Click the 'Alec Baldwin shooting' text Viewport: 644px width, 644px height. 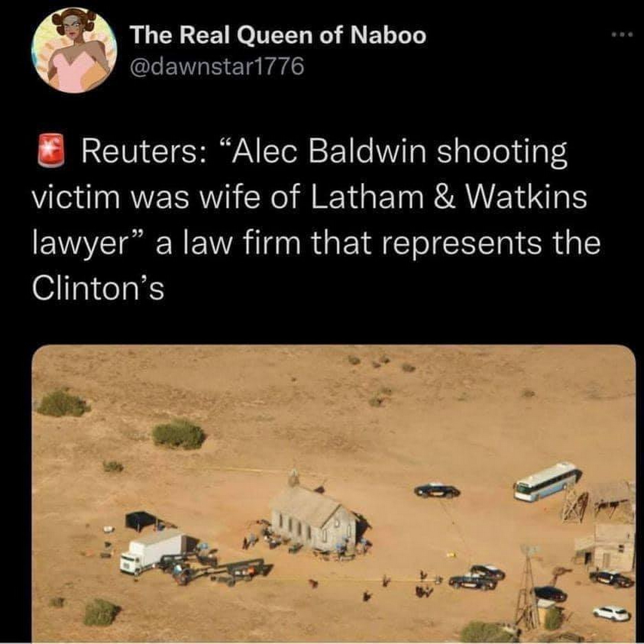394,152
